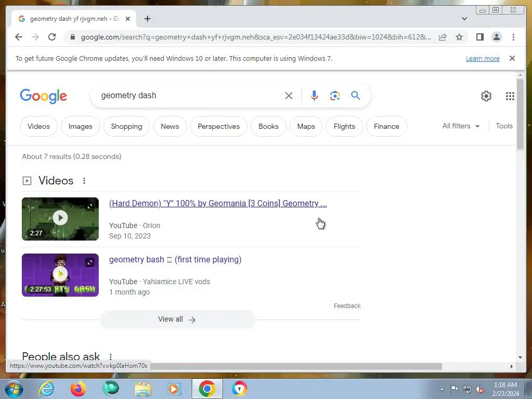This screenshot has width=532, height=399.
Task: Filter results by Books
Action: point(269,126)
